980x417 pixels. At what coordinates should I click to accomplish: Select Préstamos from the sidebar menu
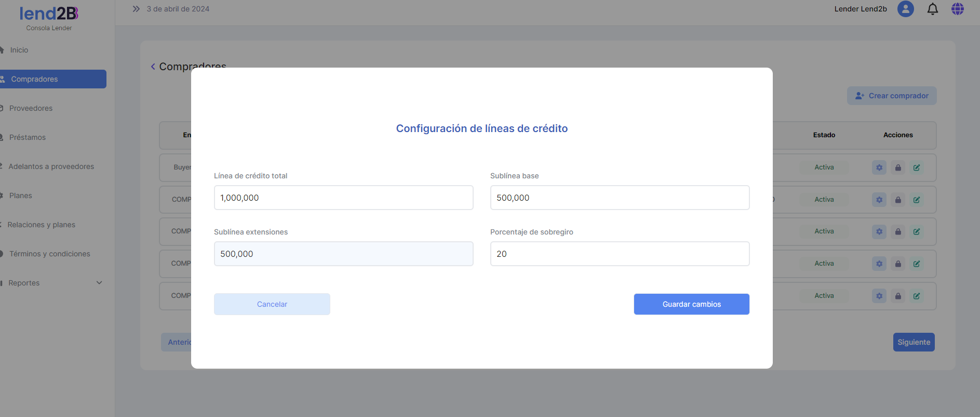coord(28,137)
